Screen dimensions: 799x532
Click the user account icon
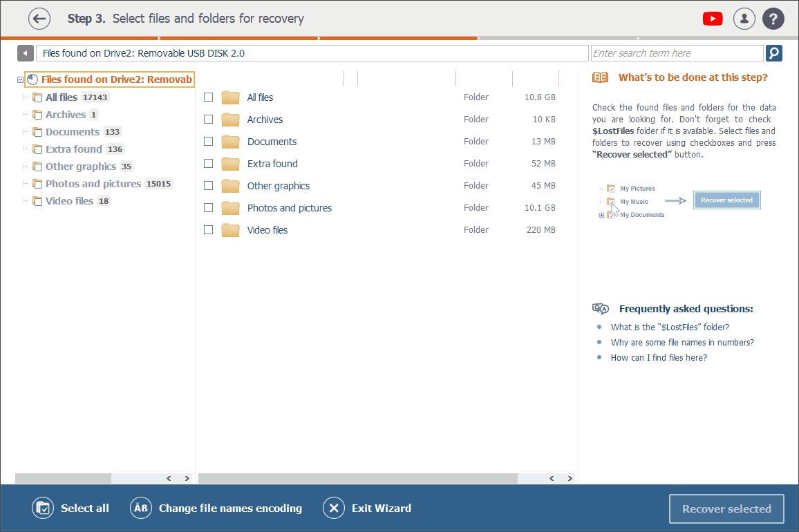pyautogui.click(x=744, y=19)
